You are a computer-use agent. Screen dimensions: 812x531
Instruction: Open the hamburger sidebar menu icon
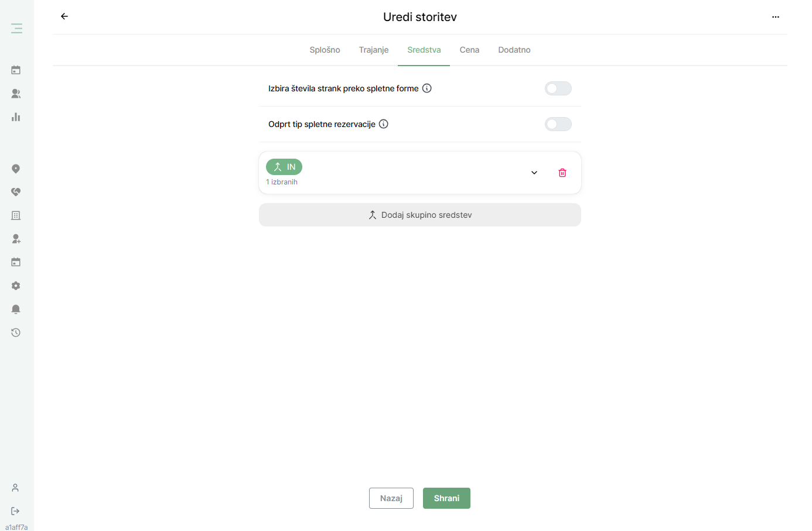pos(16,28)
